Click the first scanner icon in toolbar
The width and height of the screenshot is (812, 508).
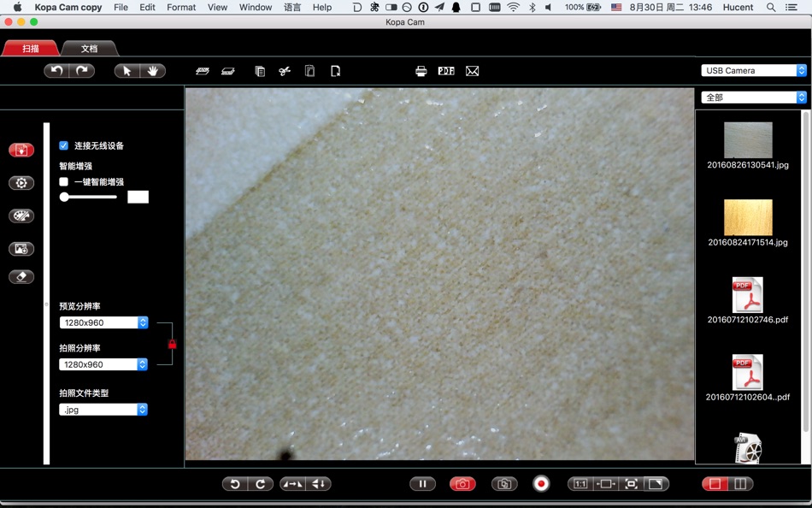click(x=203, y=71)
